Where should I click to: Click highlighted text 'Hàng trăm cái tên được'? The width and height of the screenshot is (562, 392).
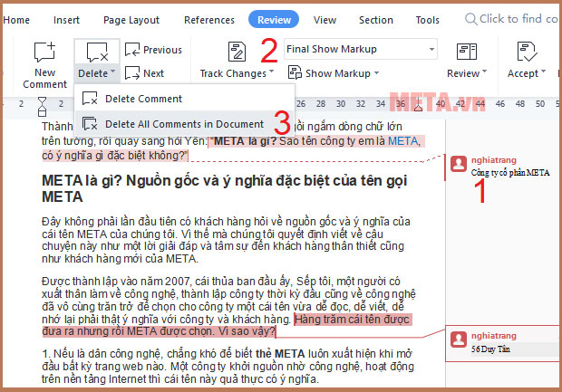coord(352,320)
